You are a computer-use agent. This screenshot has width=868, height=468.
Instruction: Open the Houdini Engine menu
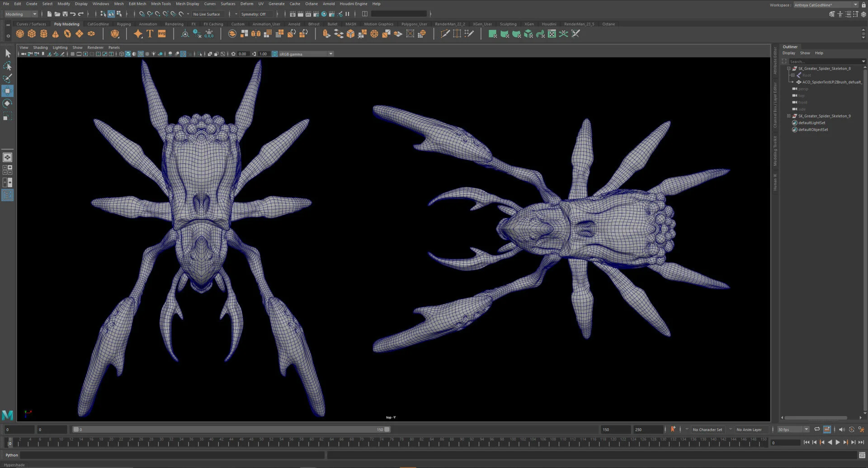tap(354, 4)
